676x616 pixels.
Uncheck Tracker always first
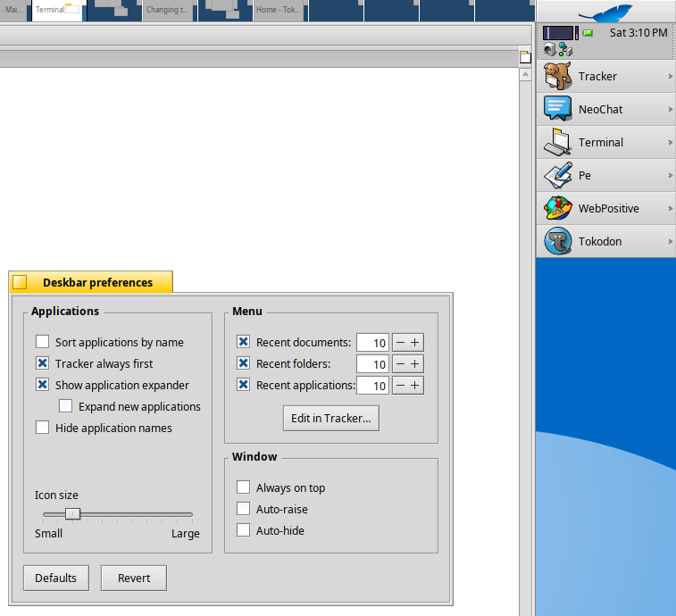pos(42,363)
